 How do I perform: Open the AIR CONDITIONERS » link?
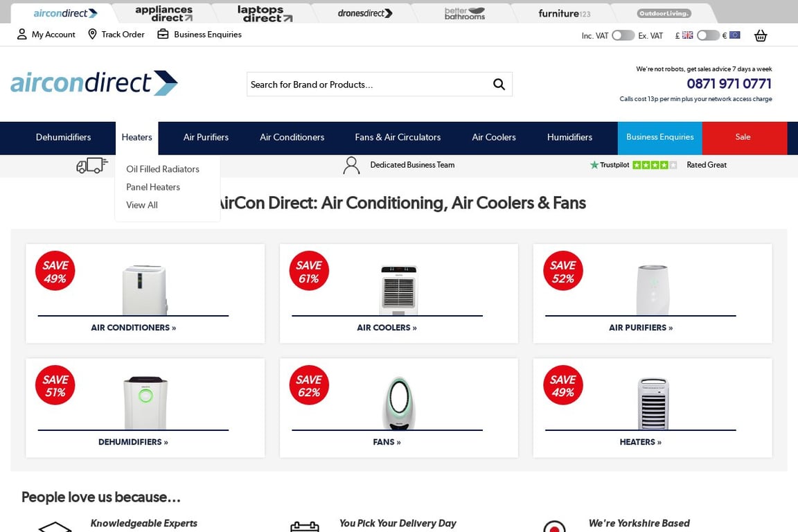click(133, 328)
